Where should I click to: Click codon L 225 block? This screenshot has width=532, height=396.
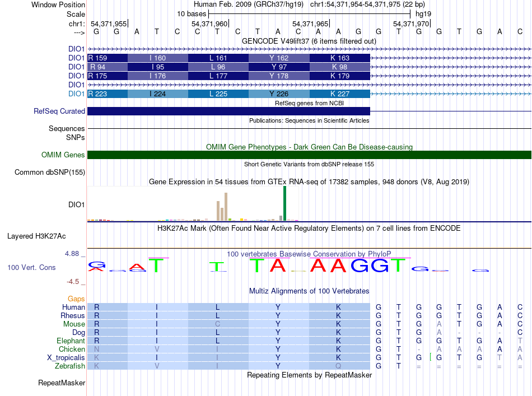[218, 94]
